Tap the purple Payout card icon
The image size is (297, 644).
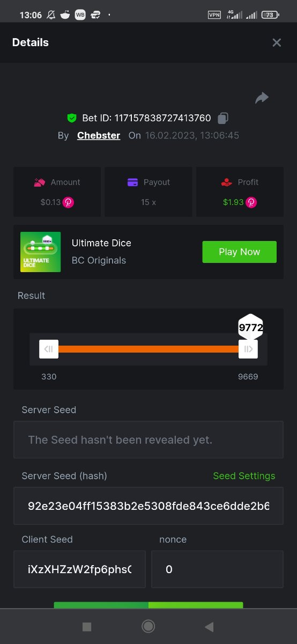pyautogui.click(x=133, y=182)
